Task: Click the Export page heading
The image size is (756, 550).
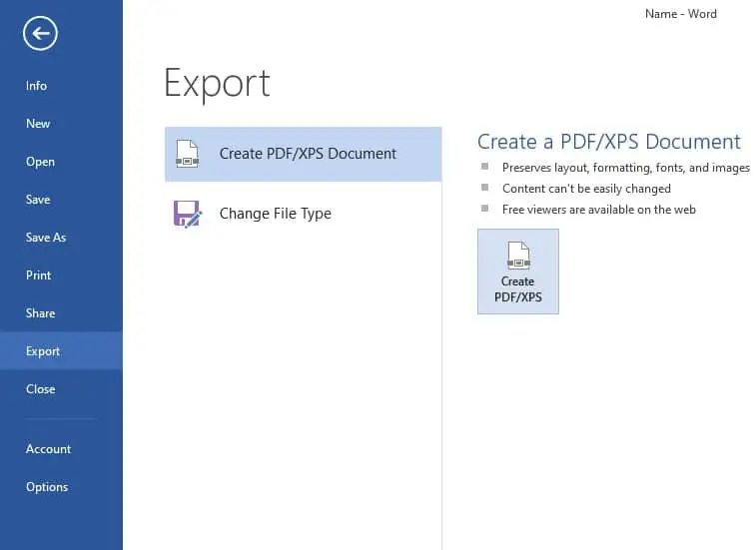Action: pos(217,84)
